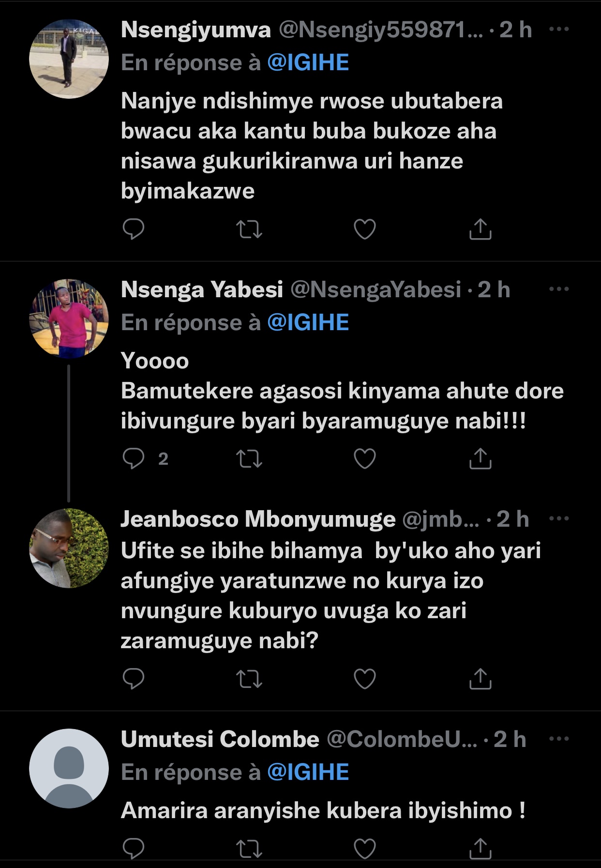
Task: Reply to Nsengiyumva's tweet
Action: point(134,229)
